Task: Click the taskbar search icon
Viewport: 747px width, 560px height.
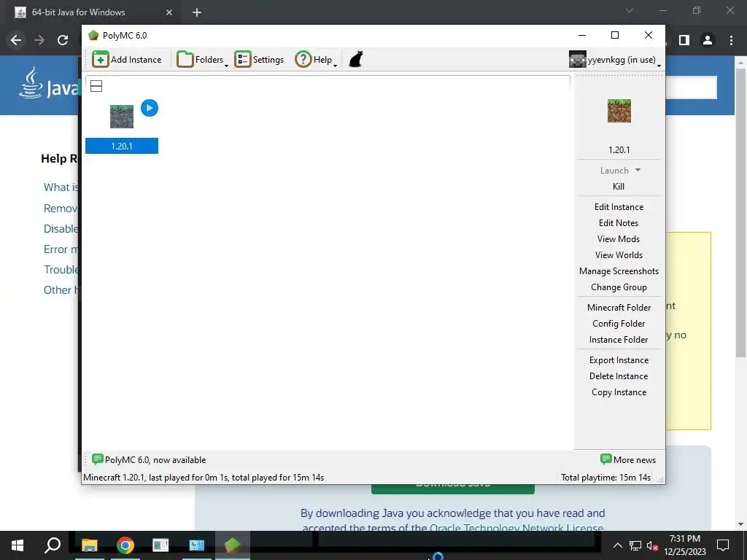Action: 53,545
